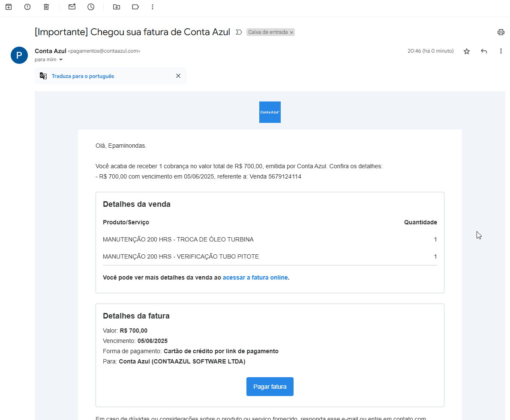Dismiss the translation banner with the X

pyautogui.click(x=178, y=76)
